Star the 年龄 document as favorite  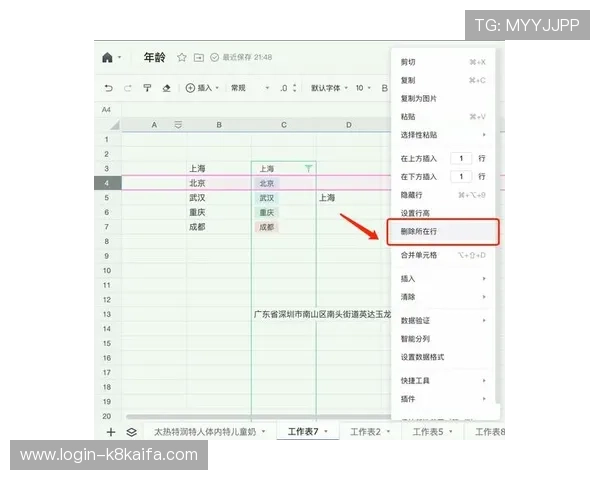[x=182, y=57]
